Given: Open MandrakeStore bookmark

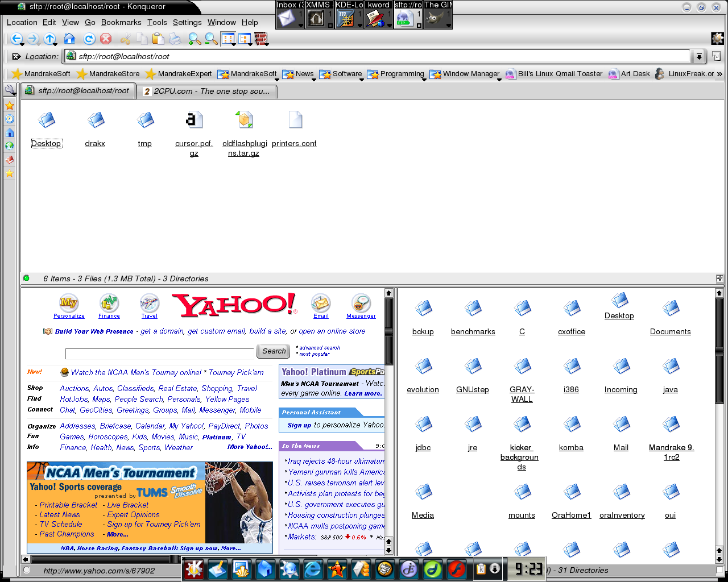Looking at the screenshot, I should [108, 74].
